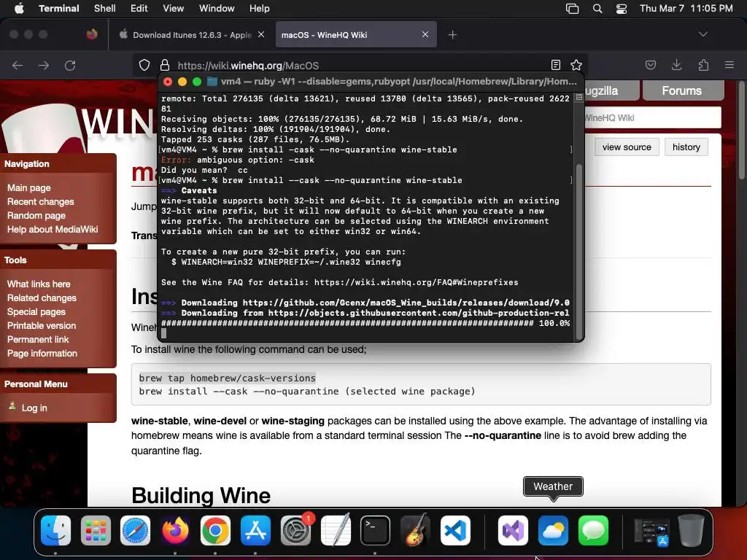Viewport: 747px width, 560px height.
Task: Open Recent changes link
Action: pyautogui.click(x=41, y=201)
